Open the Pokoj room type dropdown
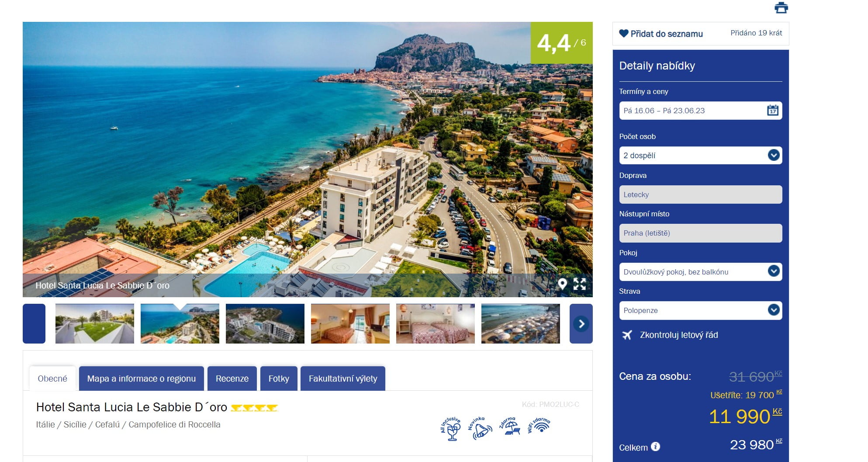This screenshot has width=868, height=462. pyautogui.click(x=700, y=271)
